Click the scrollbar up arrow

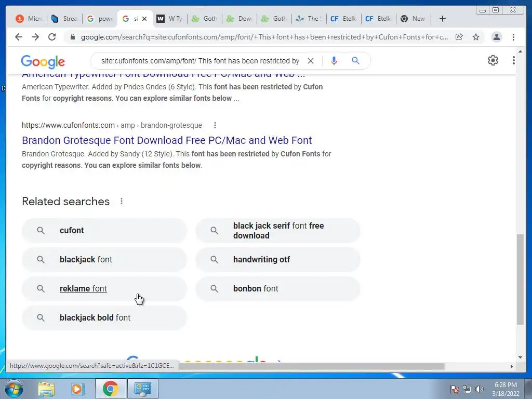point(520,51)
